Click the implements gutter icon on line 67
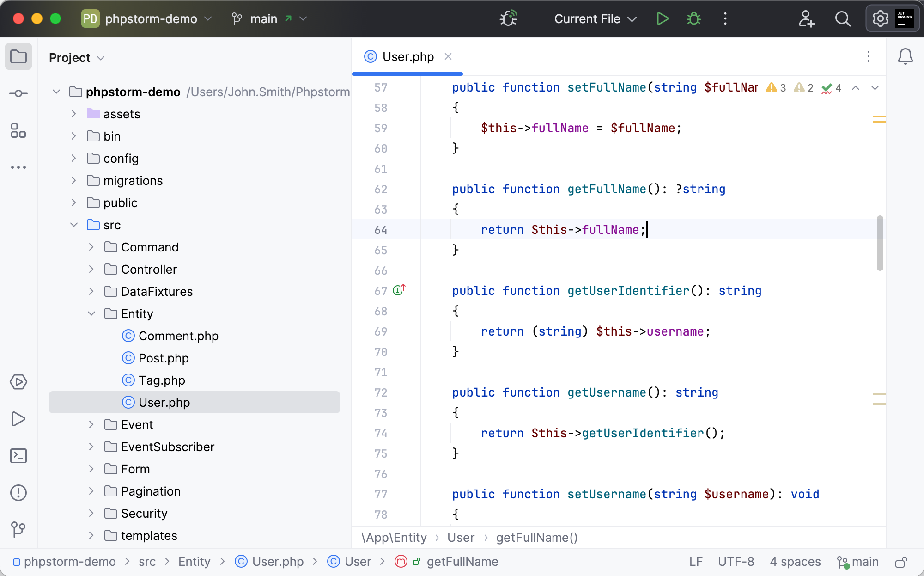 [x=398, y=290]
